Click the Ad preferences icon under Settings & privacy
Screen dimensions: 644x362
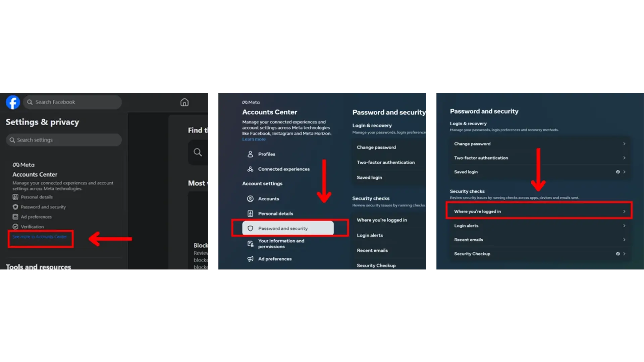click(x=15, y=217)
